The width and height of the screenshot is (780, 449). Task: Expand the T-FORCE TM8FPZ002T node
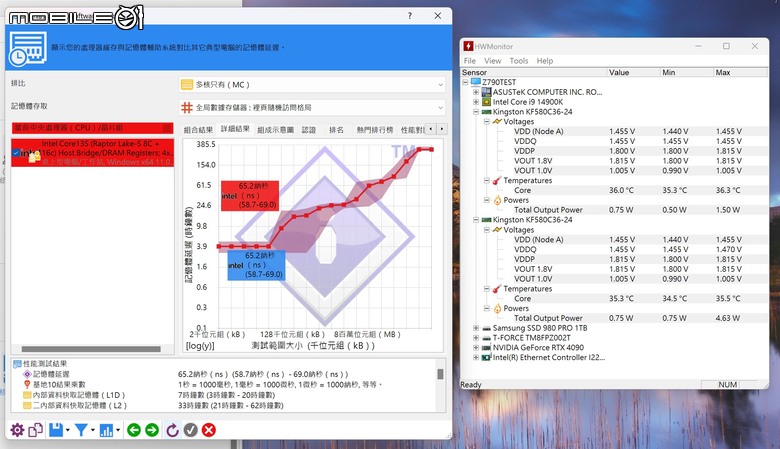476,338
